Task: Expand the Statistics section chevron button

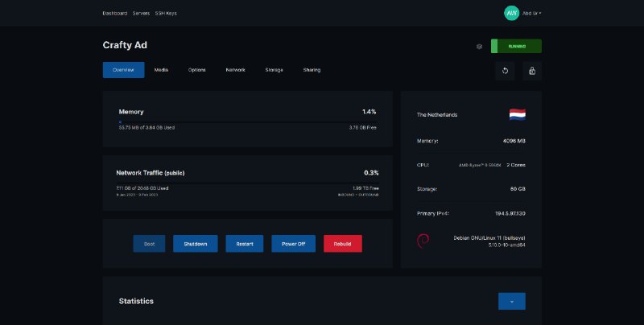Action: tap(511, 301)
